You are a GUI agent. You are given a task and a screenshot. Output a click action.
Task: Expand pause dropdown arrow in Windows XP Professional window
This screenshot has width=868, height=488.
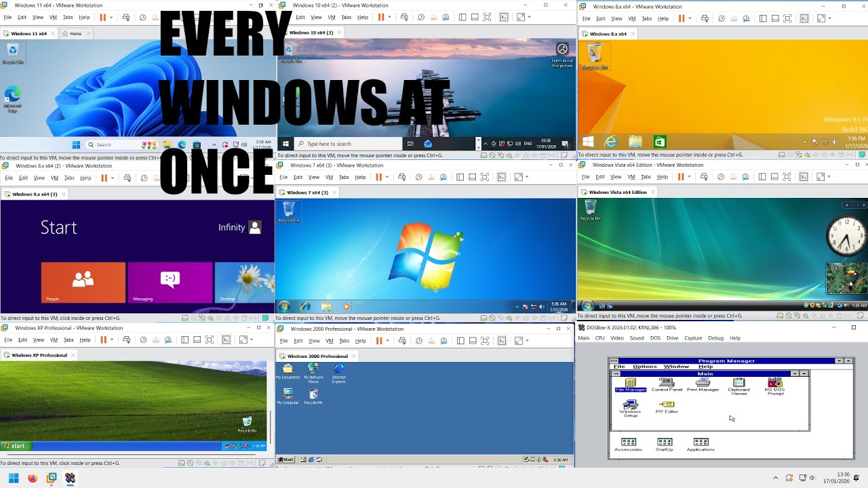[x=111, y=340]
